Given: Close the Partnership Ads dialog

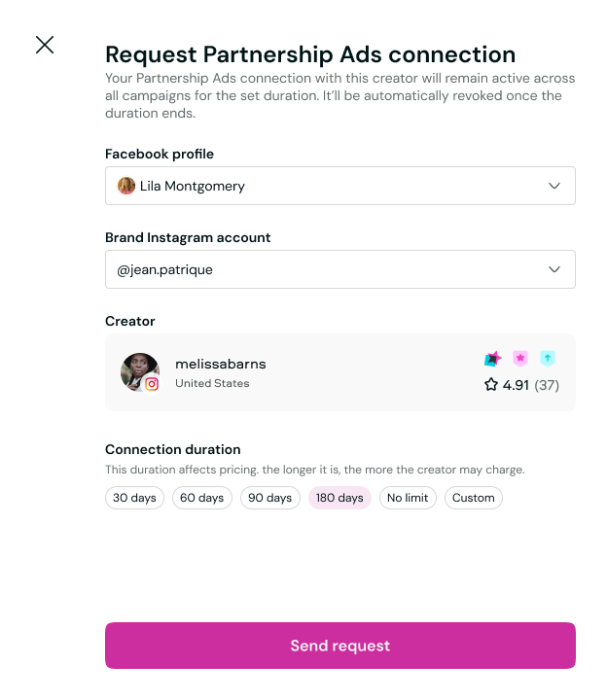Looking at the screenshot, I should (45, 45).
